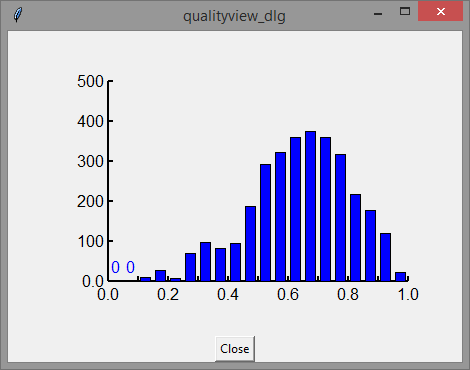
Task: Click the second blue 0 label
Action: (x=130, y=267)
